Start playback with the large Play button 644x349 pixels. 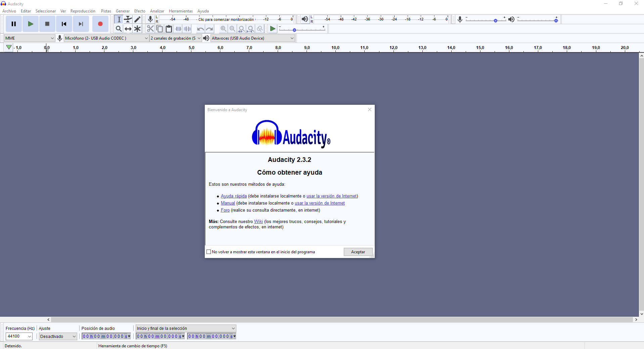[31, 24]
